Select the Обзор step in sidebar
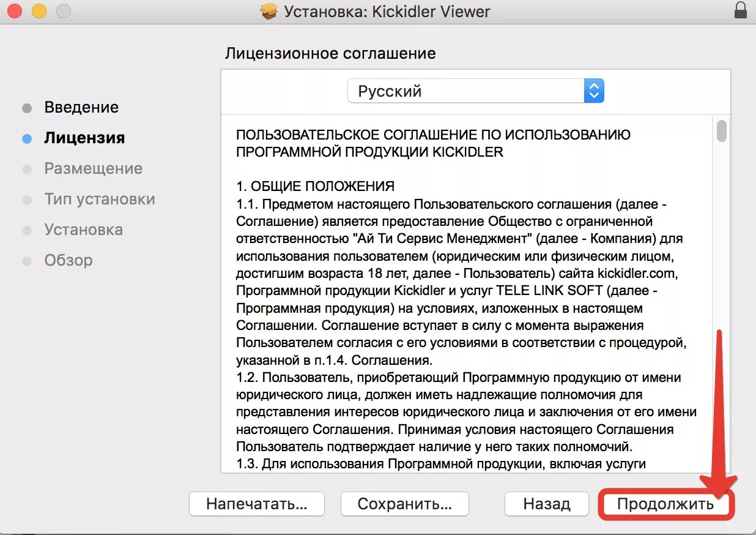This screenshot has width=756, height=535. pos(69,260)
